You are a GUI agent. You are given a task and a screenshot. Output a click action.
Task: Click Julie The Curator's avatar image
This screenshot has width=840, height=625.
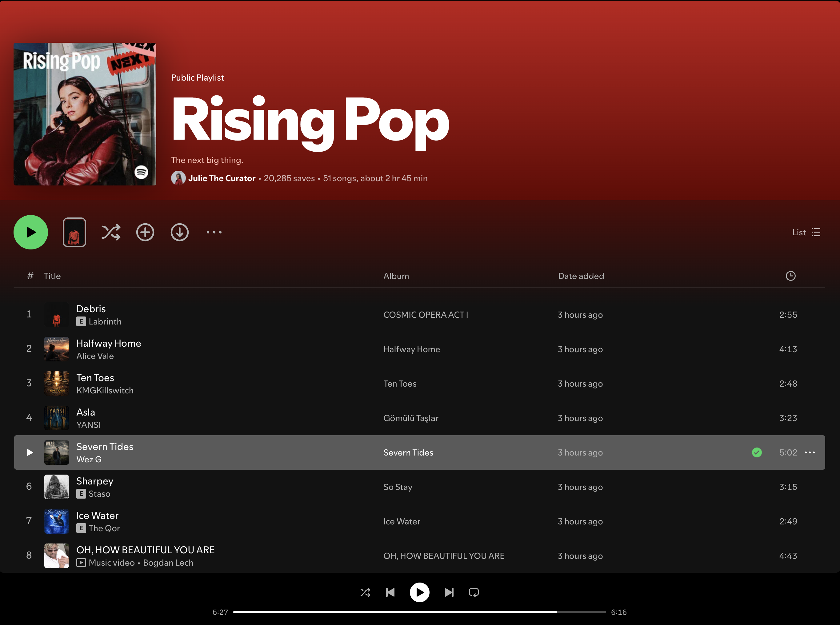click(x=178, y=178)
